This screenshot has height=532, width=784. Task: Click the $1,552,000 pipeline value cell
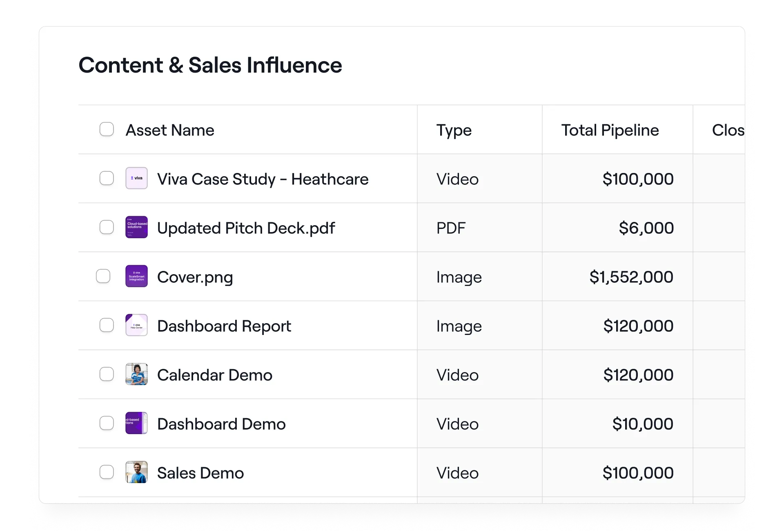(x=631, y=277)
